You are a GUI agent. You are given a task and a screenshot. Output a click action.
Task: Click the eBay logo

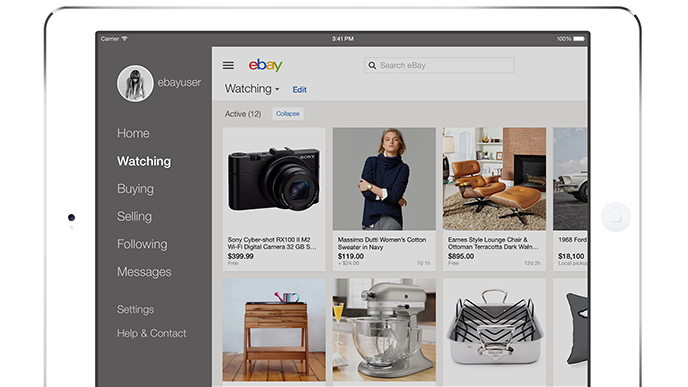tap(265, 65)
